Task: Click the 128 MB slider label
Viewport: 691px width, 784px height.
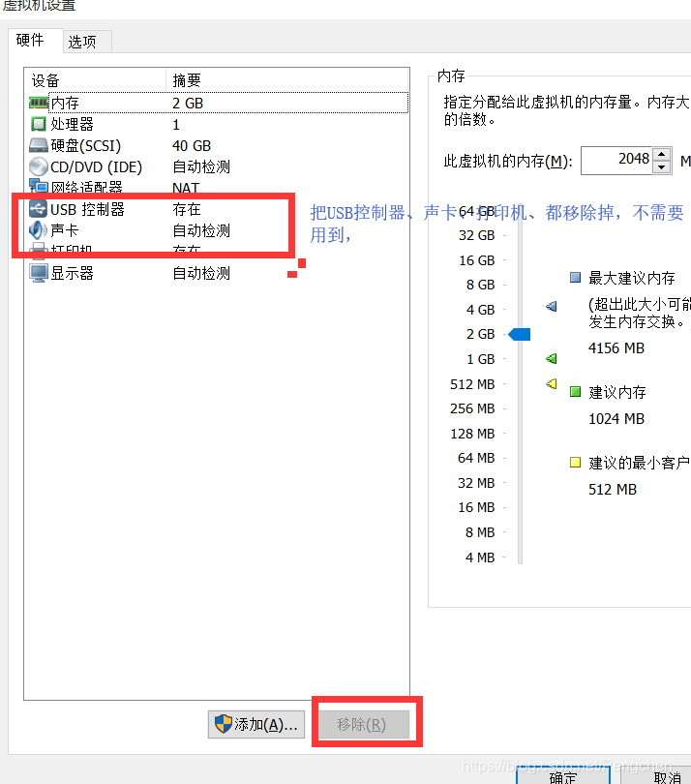Action: (x=472, y=434)
